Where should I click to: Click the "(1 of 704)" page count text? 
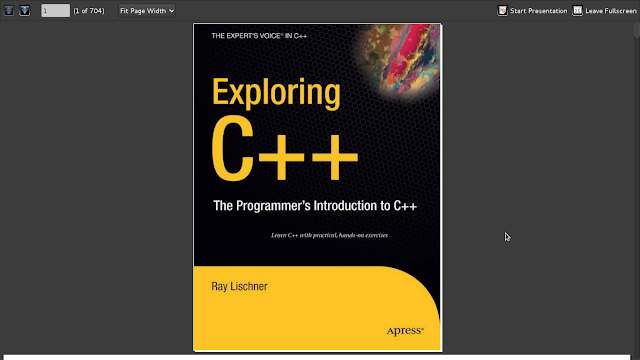point(89,11)
